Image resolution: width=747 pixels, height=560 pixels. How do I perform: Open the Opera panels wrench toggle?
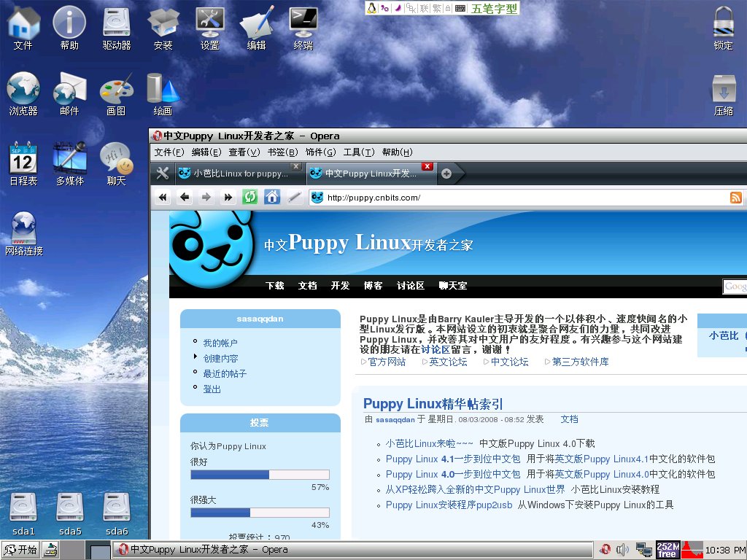tap(163, 174)
